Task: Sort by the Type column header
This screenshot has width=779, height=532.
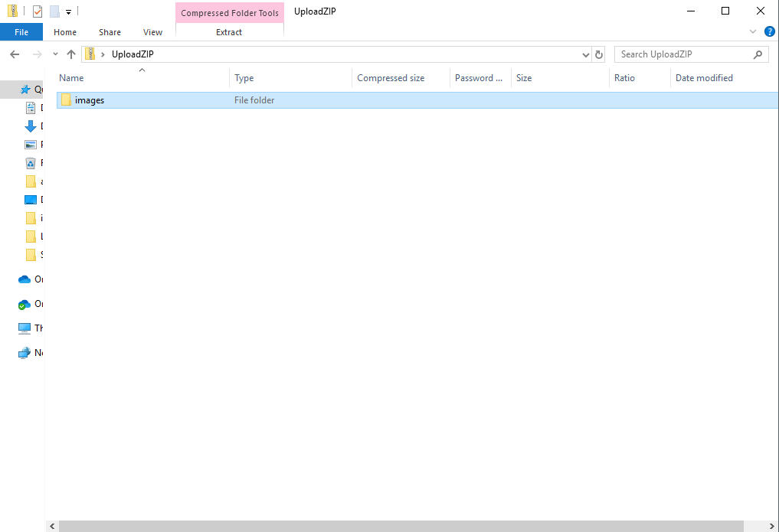Action: (x=290, y=78)
